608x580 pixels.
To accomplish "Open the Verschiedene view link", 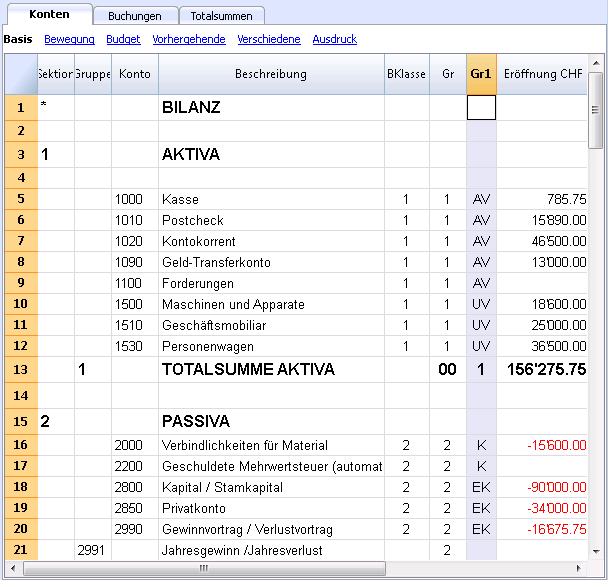I will (x=269, y=39).
